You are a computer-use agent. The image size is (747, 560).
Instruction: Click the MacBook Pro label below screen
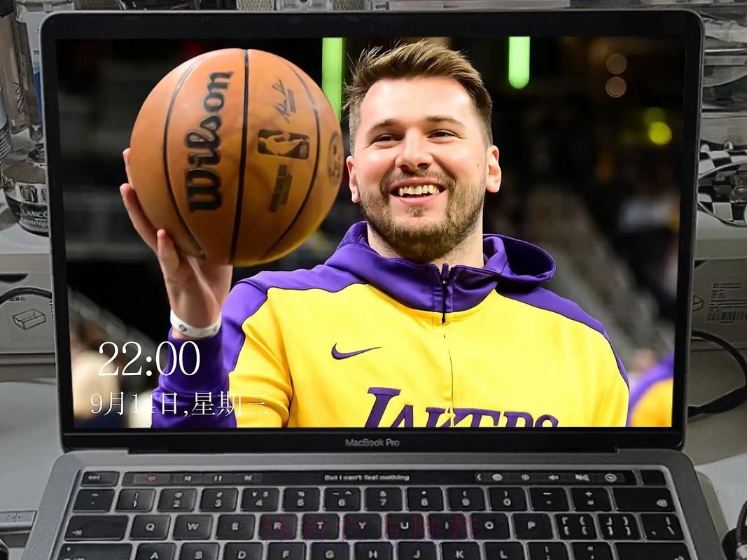click(x=372, y=442)
